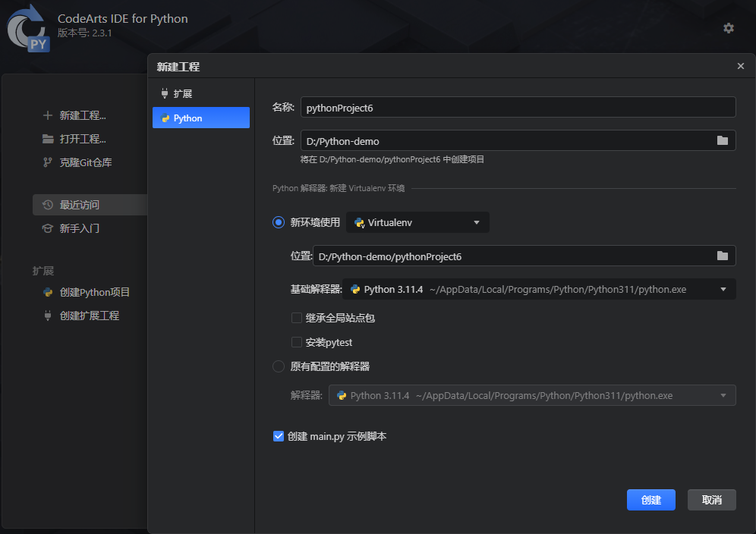This screenshot has height=534, width=756.
Task: Click 创建Python项目 link
Action: click(94, 292)
